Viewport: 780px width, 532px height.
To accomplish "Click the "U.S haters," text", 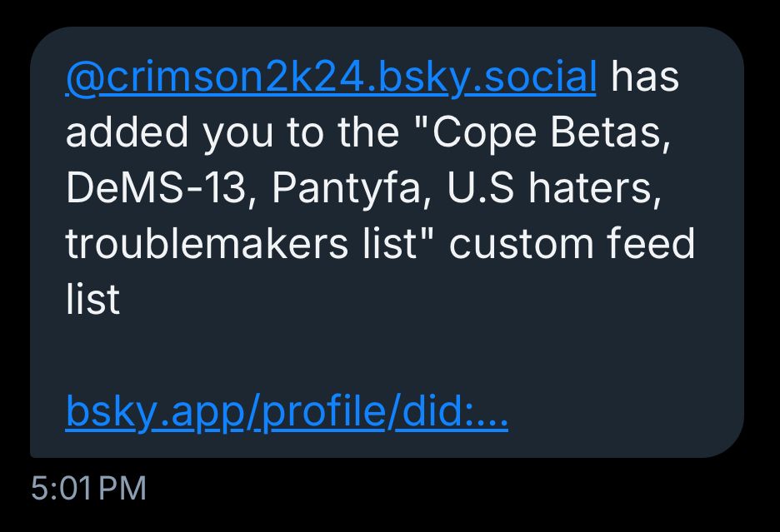I will pos(555,188).
